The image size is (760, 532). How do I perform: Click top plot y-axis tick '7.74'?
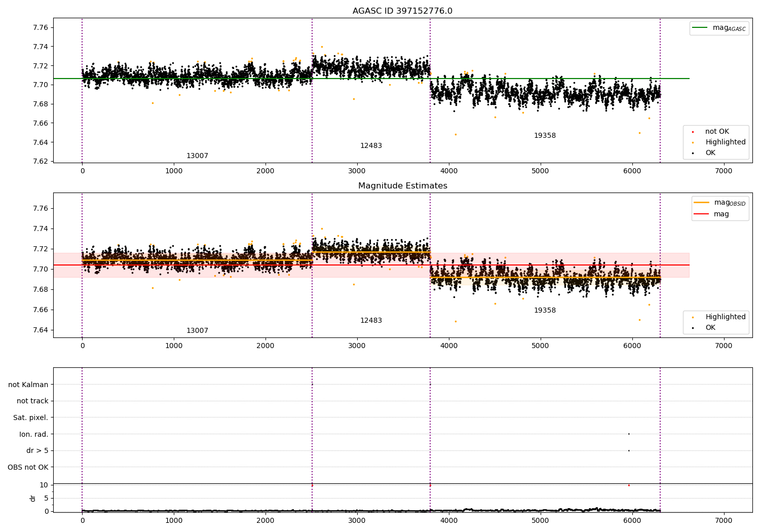coord(41,47)
